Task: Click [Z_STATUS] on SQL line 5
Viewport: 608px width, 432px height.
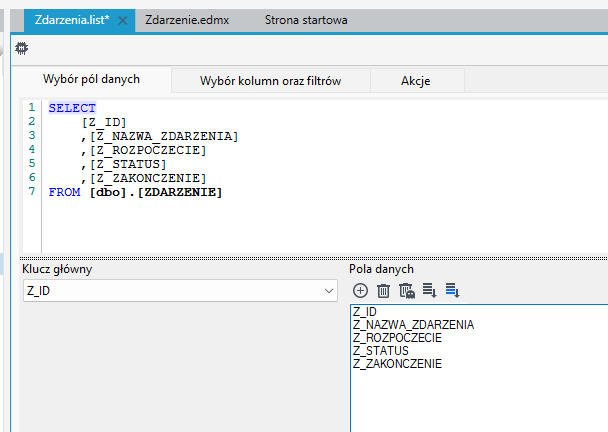Action: tap(128, 164)
